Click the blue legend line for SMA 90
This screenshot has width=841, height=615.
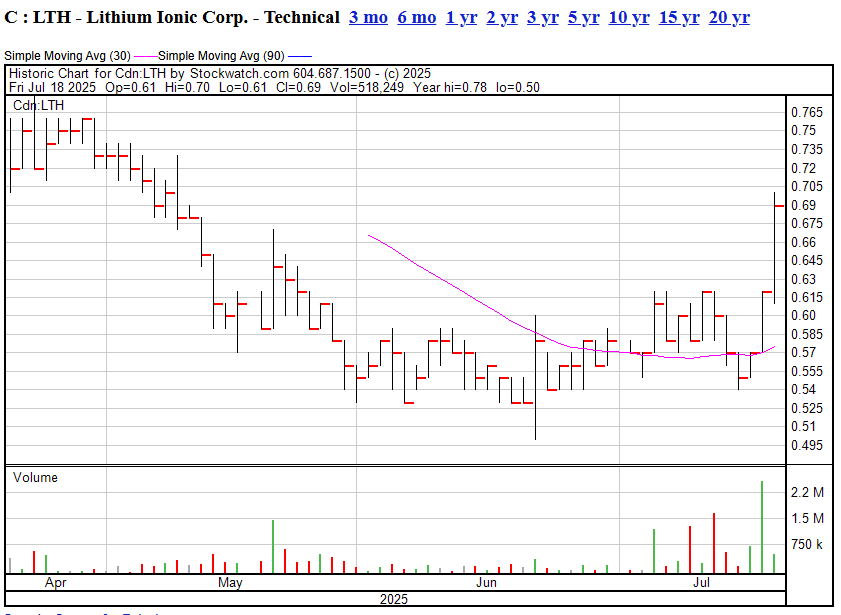click(x=299, y=56)
